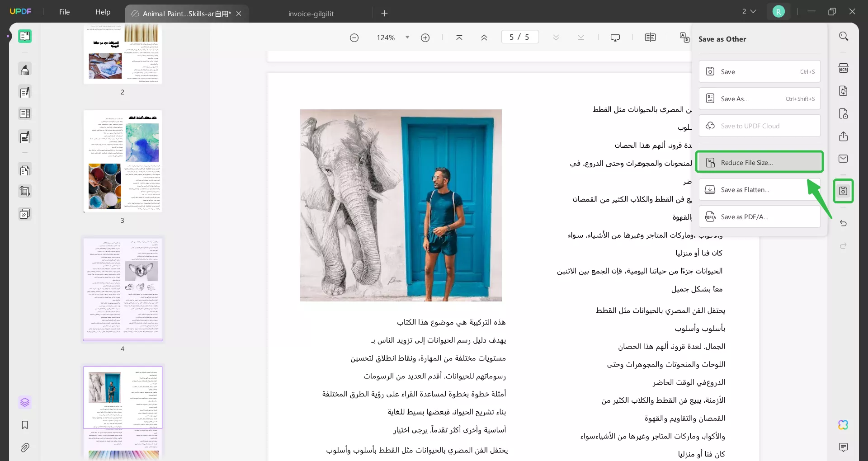Select the Annotate tool in left sidebar

tap(25, 69)
